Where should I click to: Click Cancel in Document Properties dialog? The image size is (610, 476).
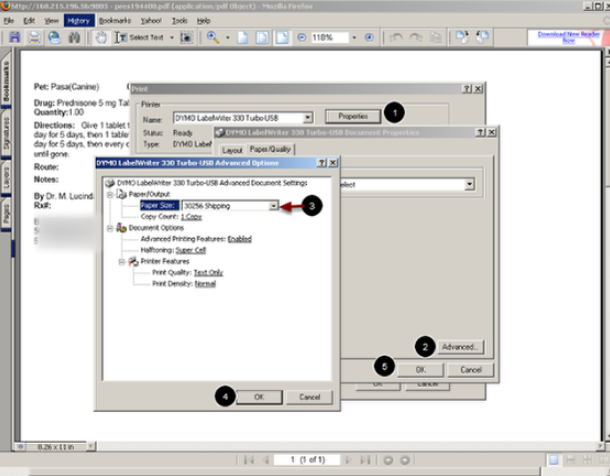pyautogui.click(x=470, y=370)
